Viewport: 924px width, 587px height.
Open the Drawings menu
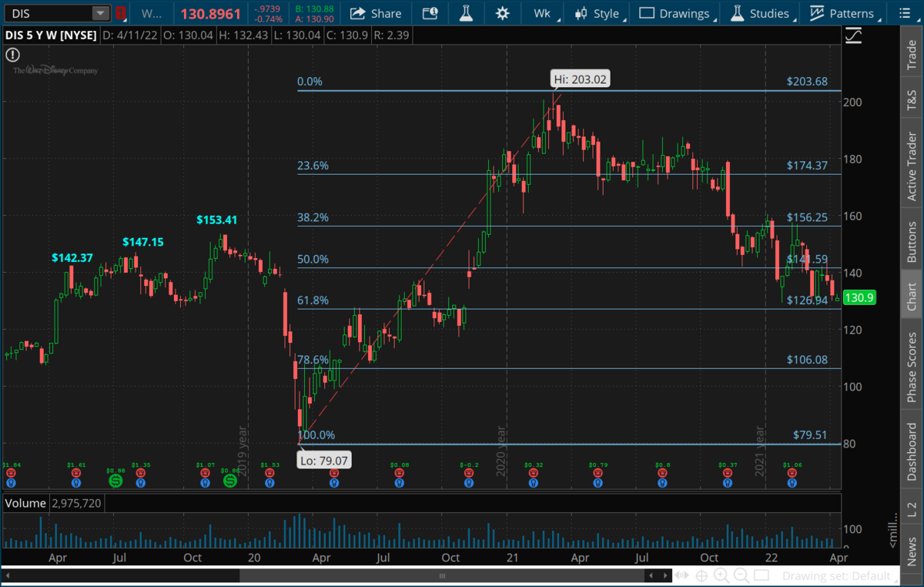676,13
